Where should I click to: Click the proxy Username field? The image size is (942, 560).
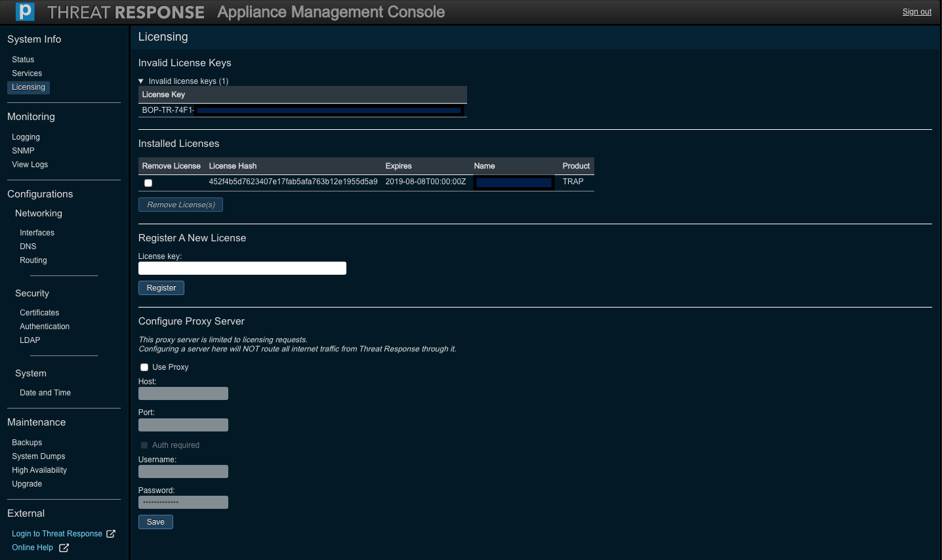[x=183, y=471]
